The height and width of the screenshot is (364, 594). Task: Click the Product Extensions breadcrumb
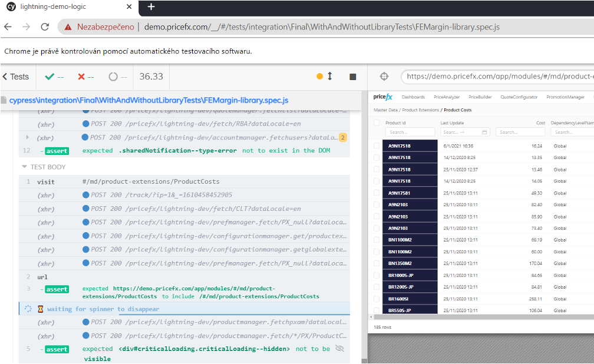[x=420, y=110]
